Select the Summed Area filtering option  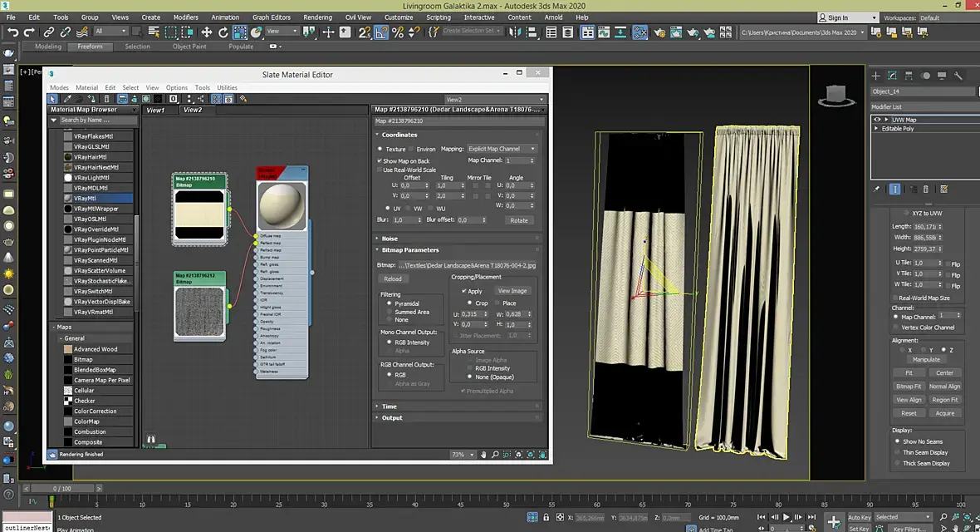390,312
